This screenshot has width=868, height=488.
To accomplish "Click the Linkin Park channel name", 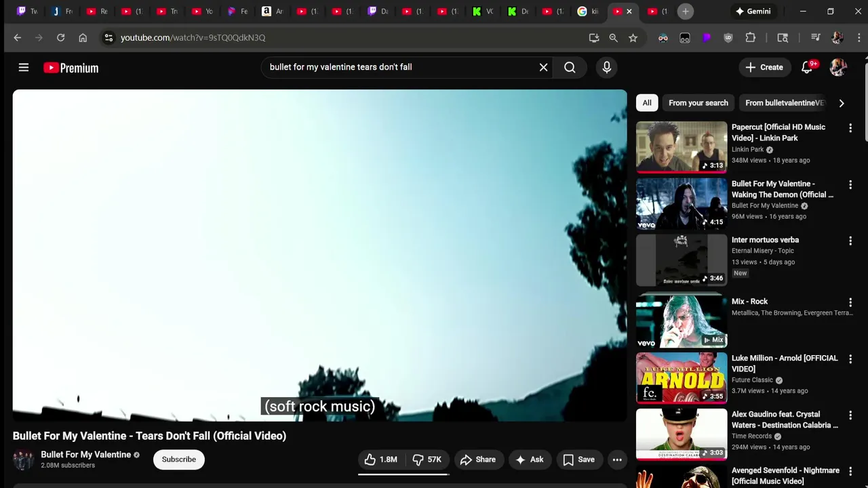I will (x=747, y=149).
